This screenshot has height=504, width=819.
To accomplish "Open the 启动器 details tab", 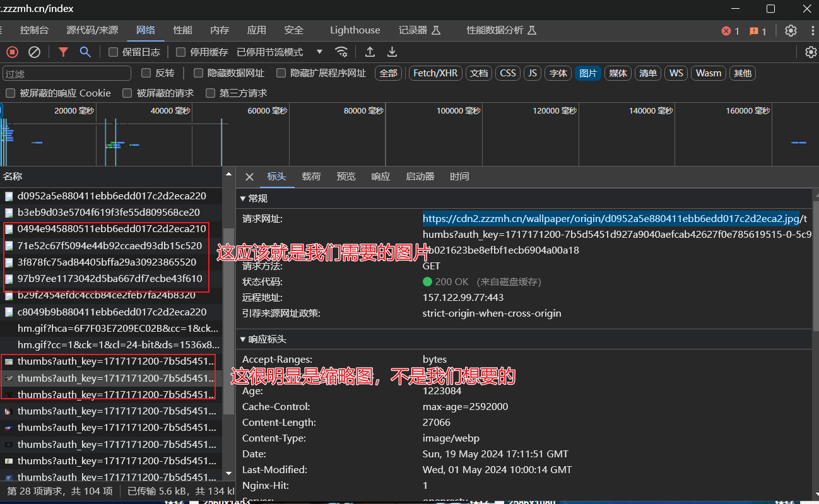I will [420, 177].
